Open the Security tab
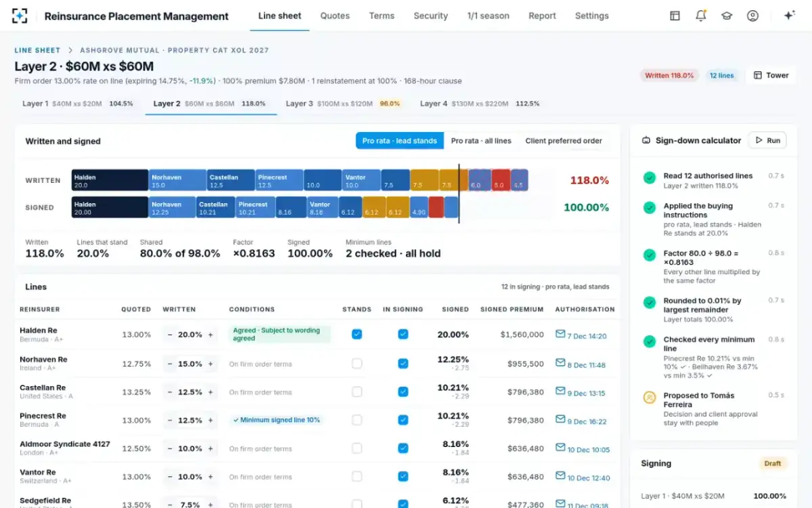This screenshot has height=508, width=812. click(430, 16)
